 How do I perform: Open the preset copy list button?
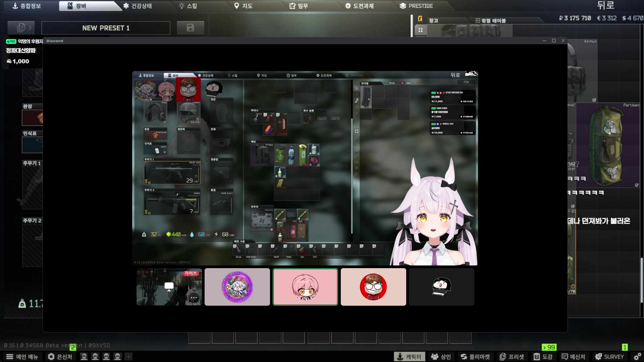pos(21,27)
